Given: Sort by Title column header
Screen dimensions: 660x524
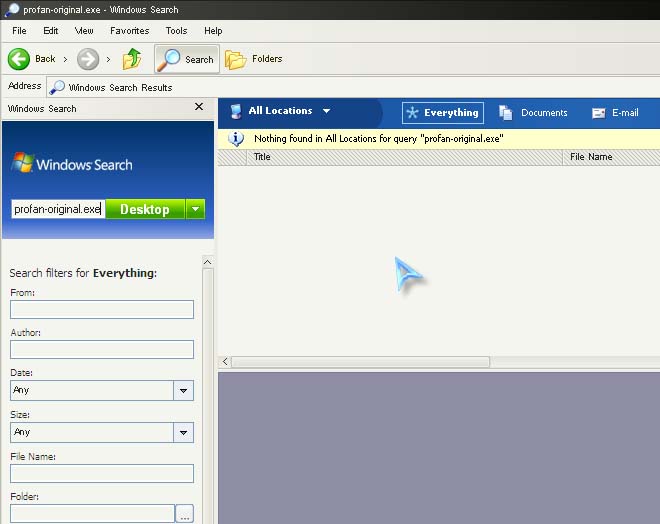Looking at the screenshot, I should pyautogui.click(x=404, y=157).
